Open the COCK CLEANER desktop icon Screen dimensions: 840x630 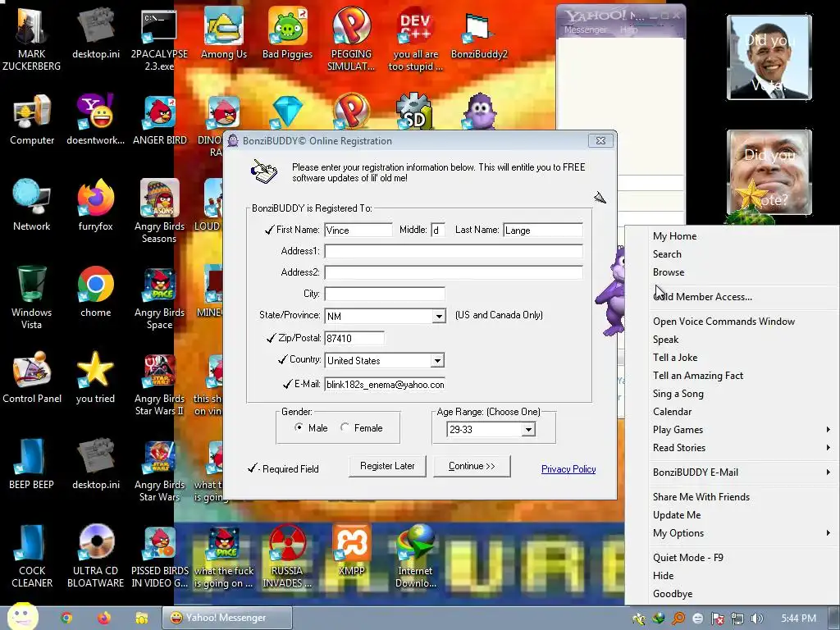[x=32, y=555]
